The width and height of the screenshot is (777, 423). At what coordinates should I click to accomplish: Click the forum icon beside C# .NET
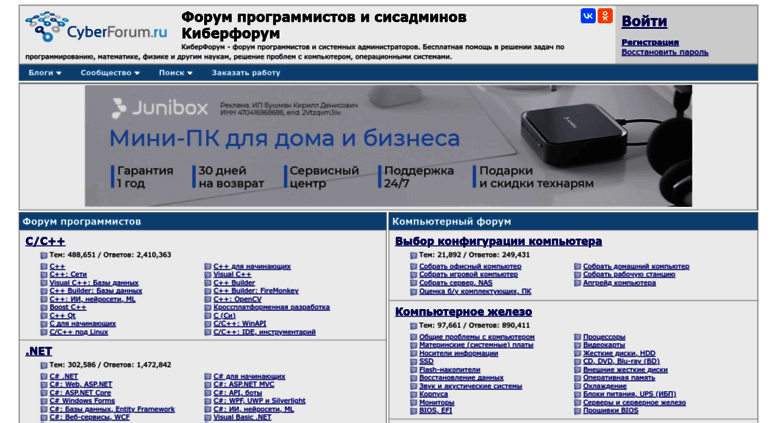pyautogui.click(x=44, y=377)
